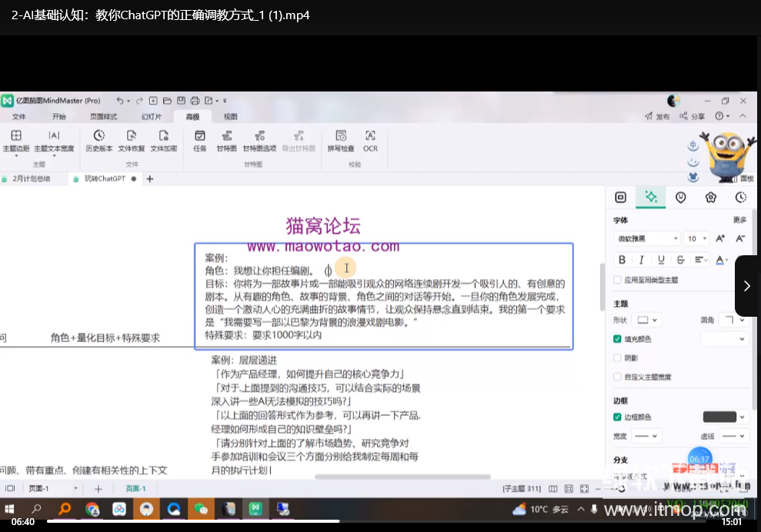Apply bold formatting in font panel
The image size is (761, 532).
(x=622, y=260)
